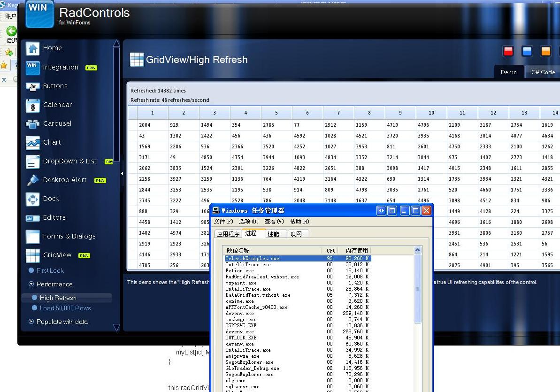The width and height of the screenshot is (560, 392).
Task: Open the Carousel icon
Action: [x=32, y=124]
